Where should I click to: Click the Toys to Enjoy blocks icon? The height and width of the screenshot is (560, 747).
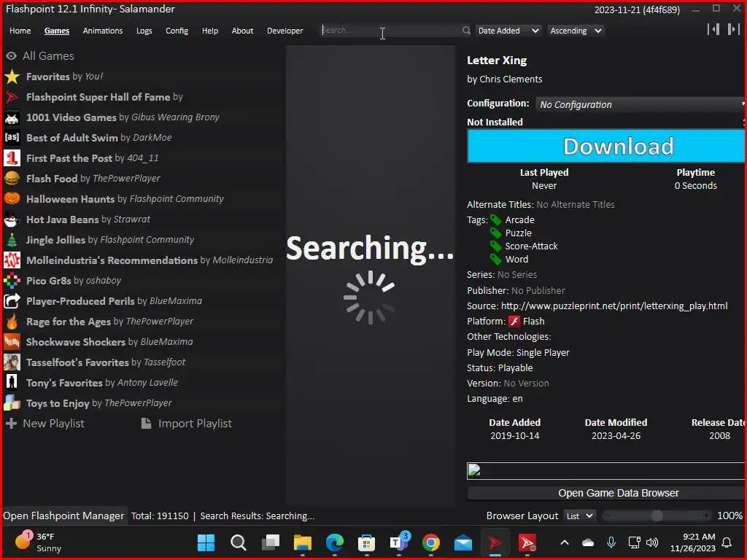click(12, 403)
